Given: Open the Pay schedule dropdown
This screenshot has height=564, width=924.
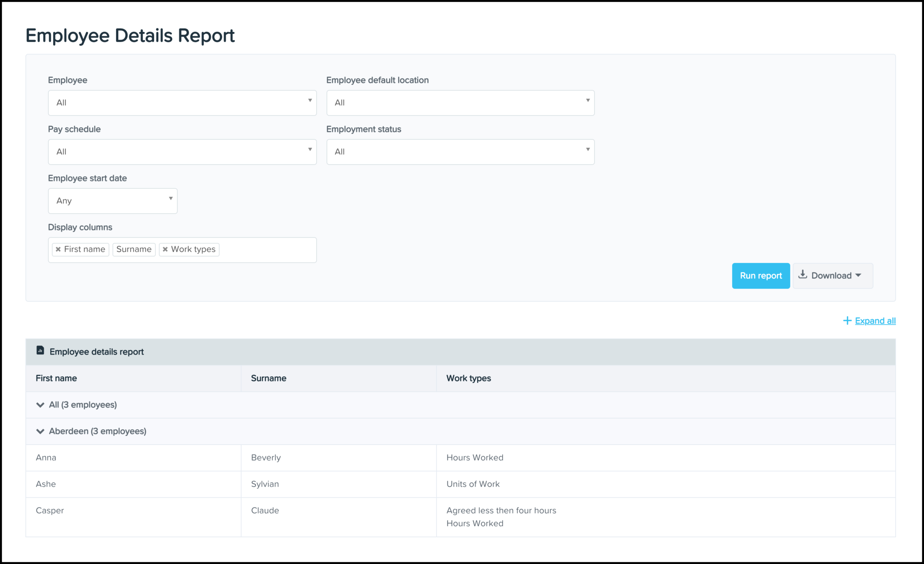Looking at the screenshot, I should 182,152.
